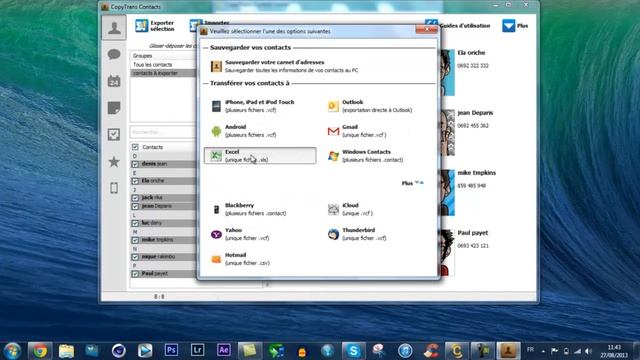The image size is (640, 360).
Task: Open the Messages speech bubble icon
Action: [114, 54]
